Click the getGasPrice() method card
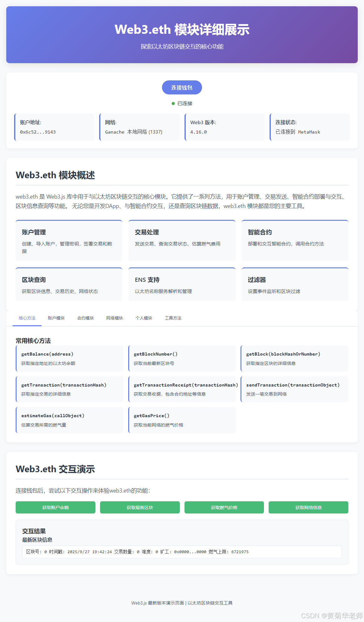Viewport: 364px width, 622px height. pos(182,420)
